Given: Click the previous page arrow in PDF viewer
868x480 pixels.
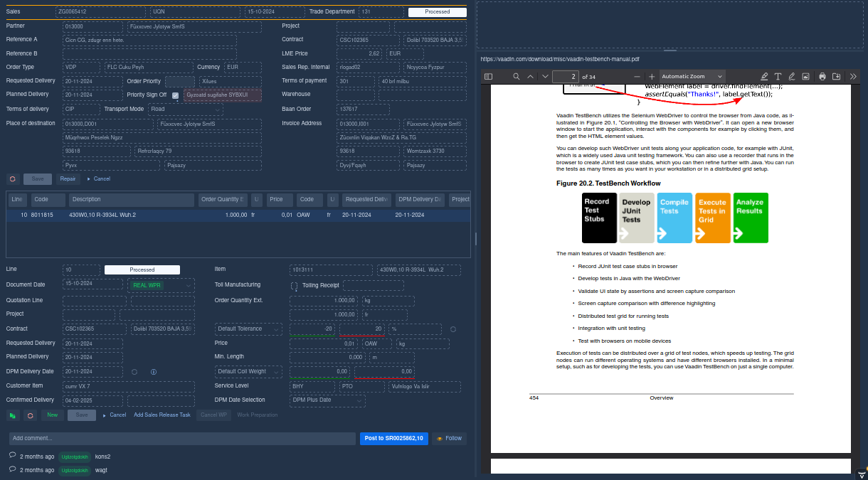Looking at the screenshot, I should coord(529,76).
